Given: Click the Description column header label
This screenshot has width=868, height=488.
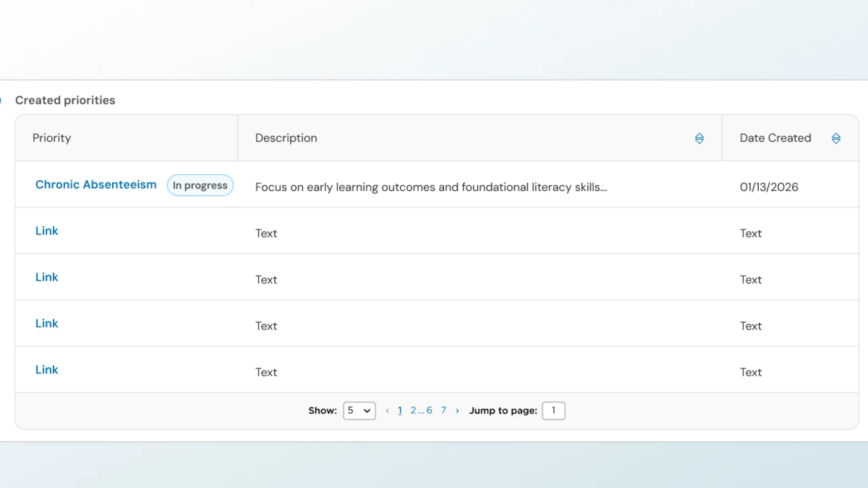Looking at the screenshot, I should [x=286, y=138].
